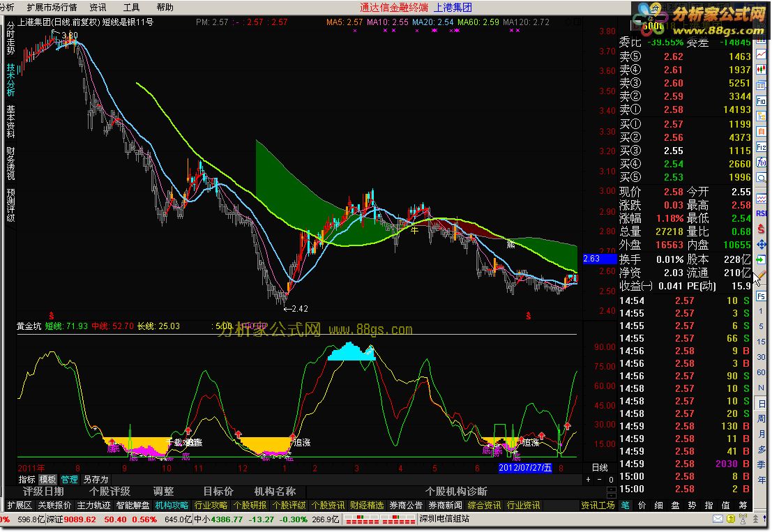Open the 主力轨迹 tab
The height and width of the screenshot is (532, 772).
[x=93, y=506]
